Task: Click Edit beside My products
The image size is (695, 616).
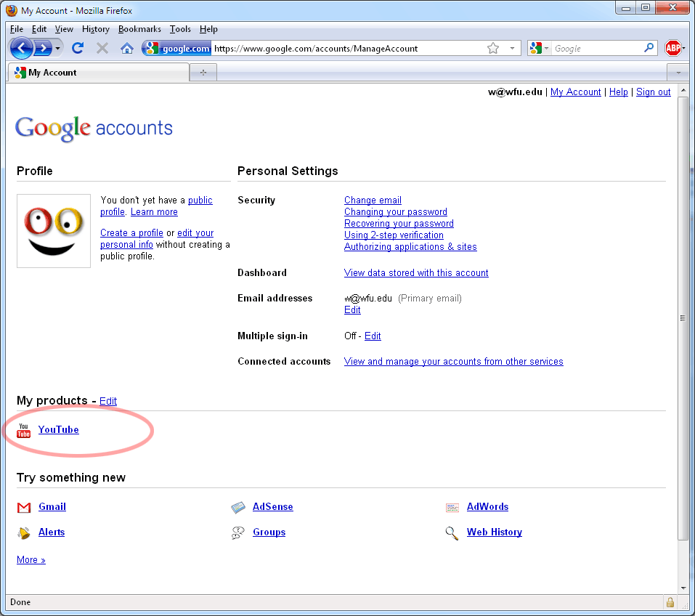Action: coord(108,401)
